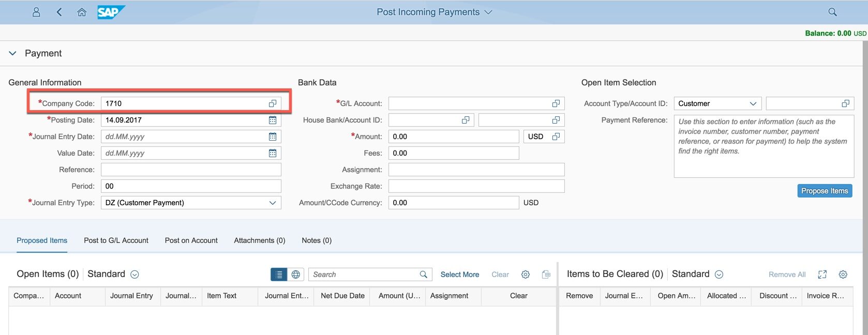Click the user profile icon

tap(36, 12)
